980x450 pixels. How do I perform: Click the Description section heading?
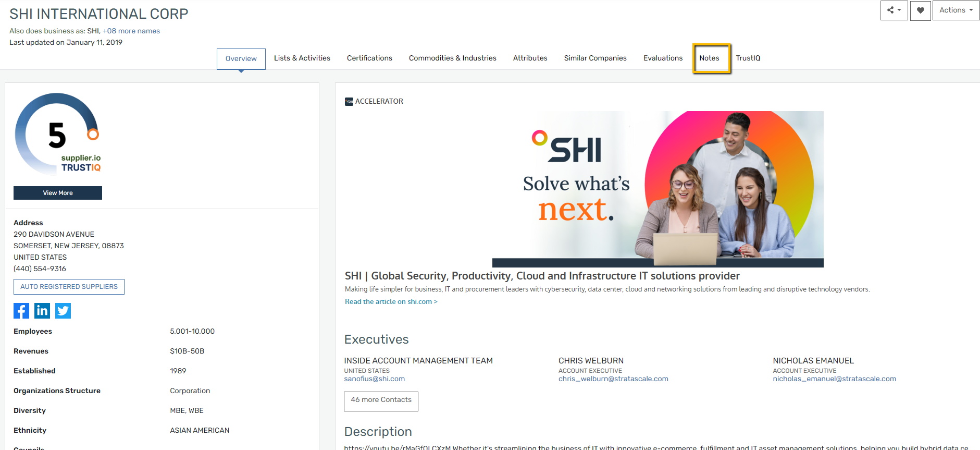[378, 432]
